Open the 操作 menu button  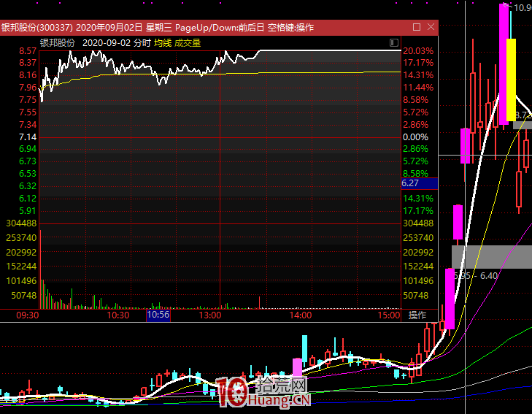[x=417, y=315]
